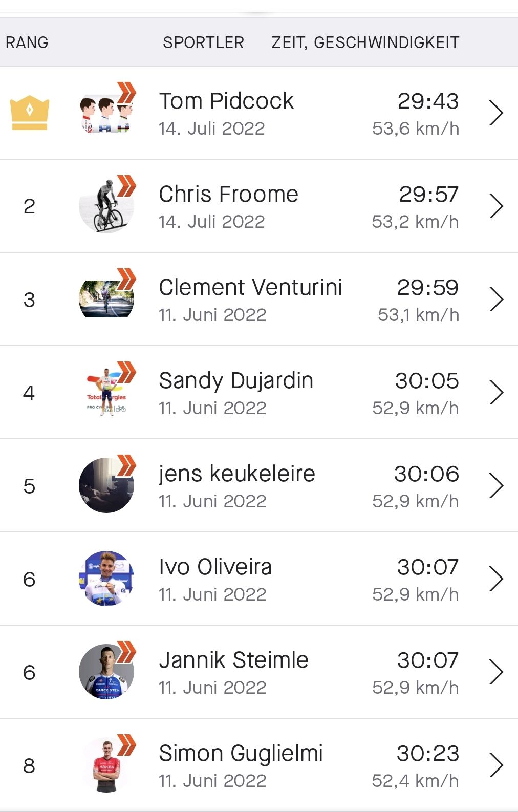Tap Clement Venturini's avatar photo

tap(106, 300)
